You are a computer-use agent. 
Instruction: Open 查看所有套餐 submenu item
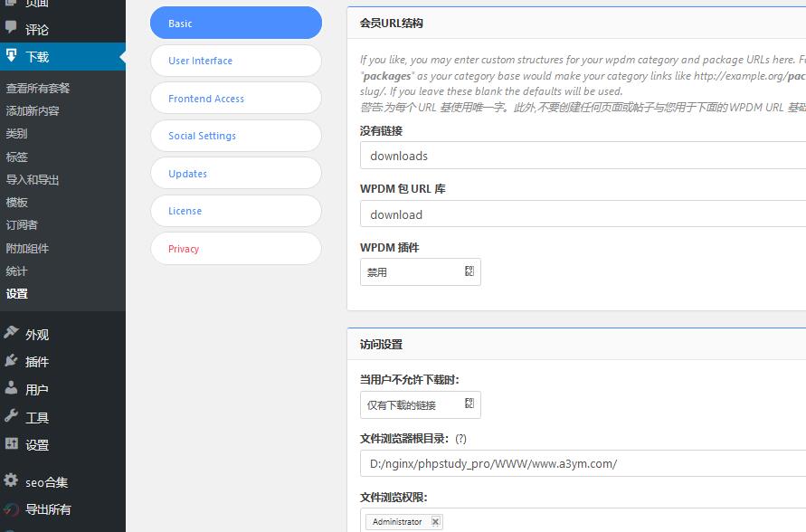point(38,88)
